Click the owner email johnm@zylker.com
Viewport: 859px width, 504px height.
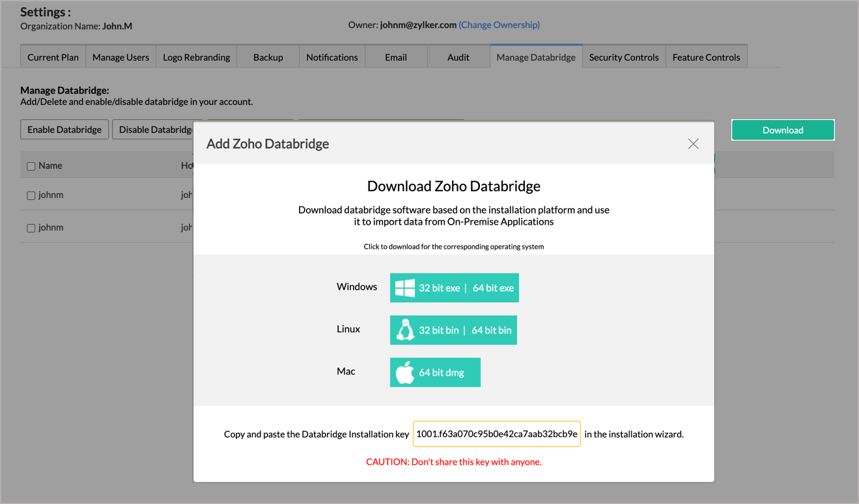pos(417,25)
